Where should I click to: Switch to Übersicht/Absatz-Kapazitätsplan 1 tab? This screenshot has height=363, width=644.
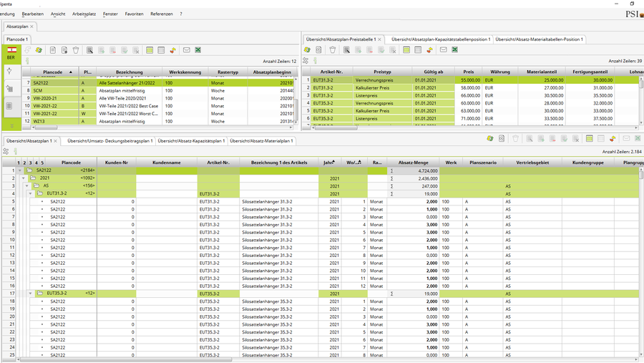pos(191,140)
